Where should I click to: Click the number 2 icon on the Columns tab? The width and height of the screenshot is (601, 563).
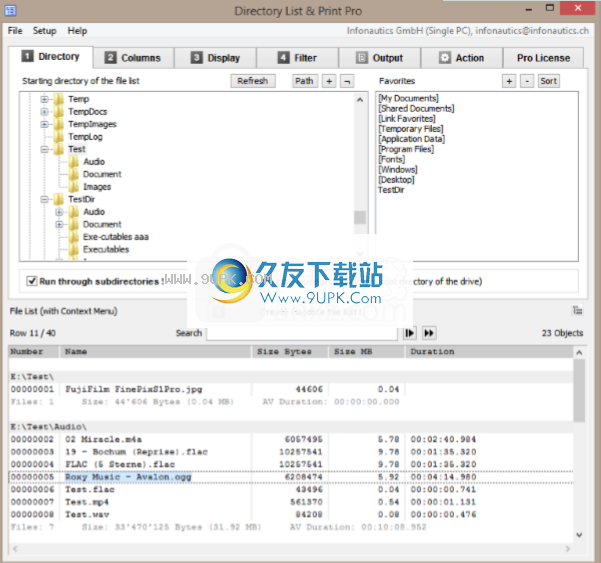point(110,58)
